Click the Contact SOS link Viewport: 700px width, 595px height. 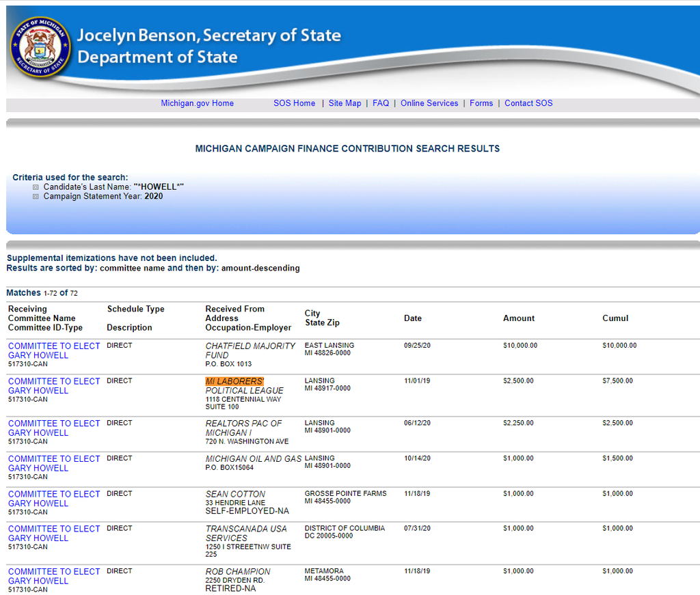pyautogui.click(x=528, y=103)
